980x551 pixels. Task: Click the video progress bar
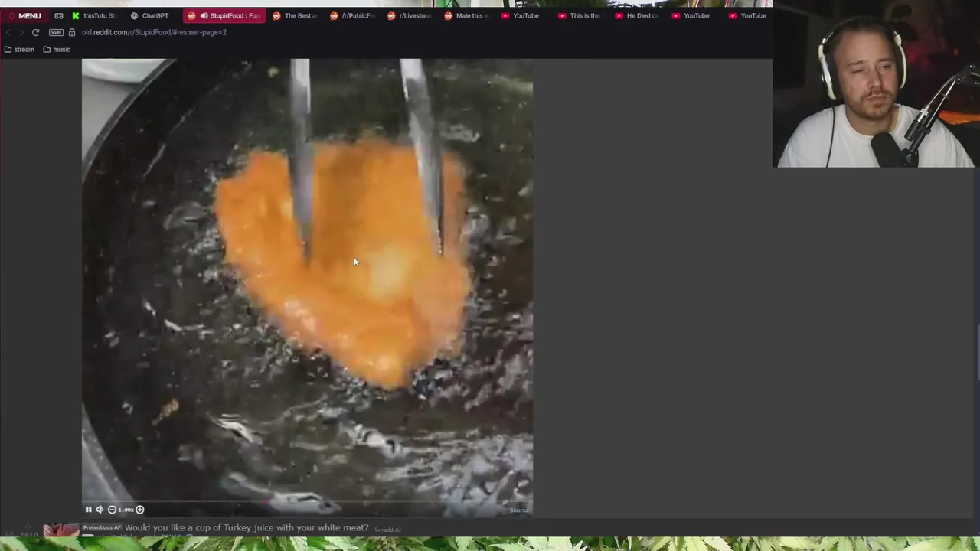click(307, 502)
